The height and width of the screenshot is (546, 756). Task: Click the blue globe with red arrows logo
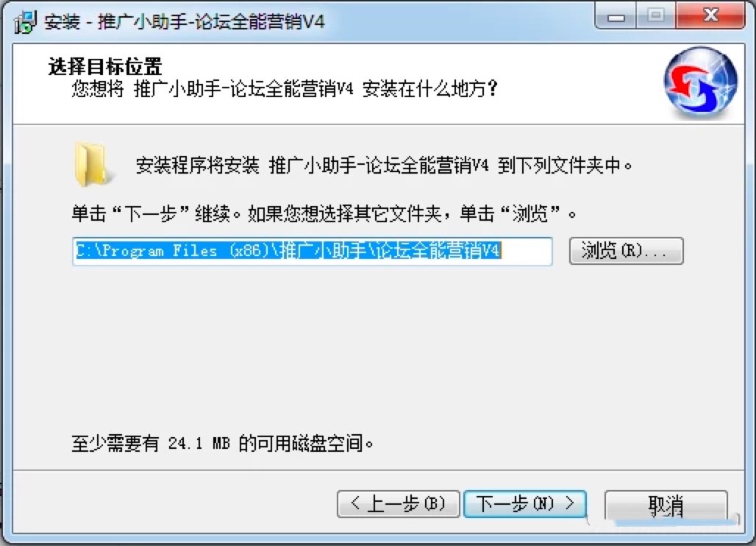700,83
